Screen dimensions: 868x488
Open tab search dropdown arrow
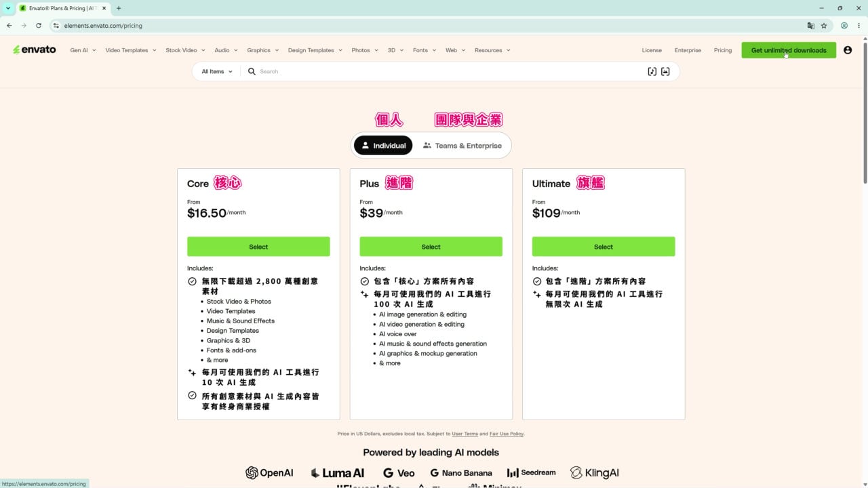click(7, 8)
